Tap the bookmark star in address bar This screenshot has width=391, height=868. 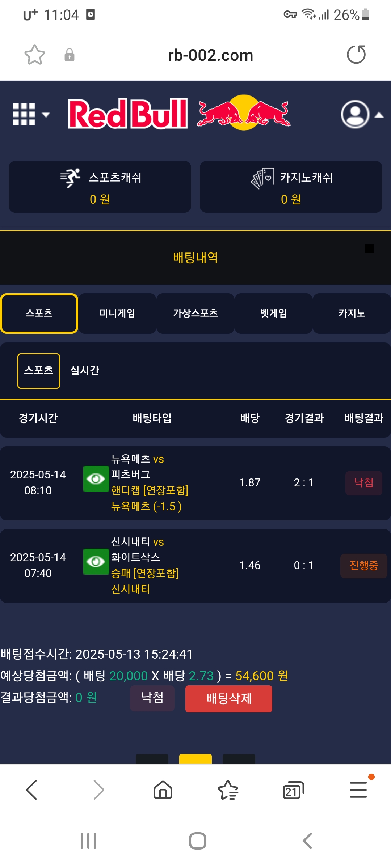tap(35, 55)
